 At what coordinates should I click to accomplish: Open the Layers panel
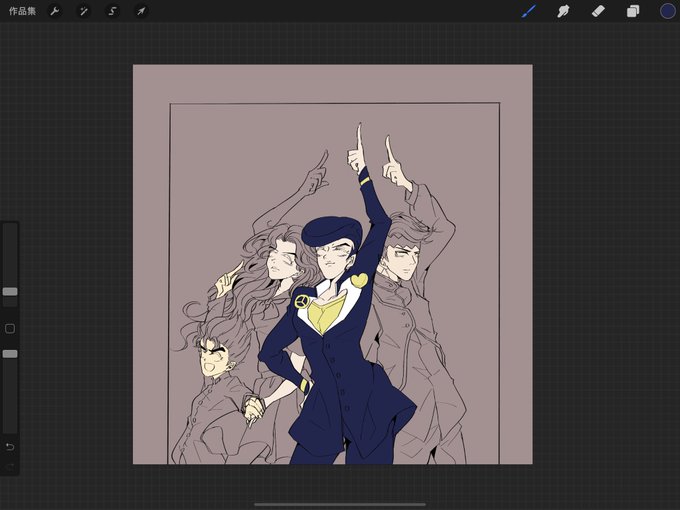(x=633, y=11)
